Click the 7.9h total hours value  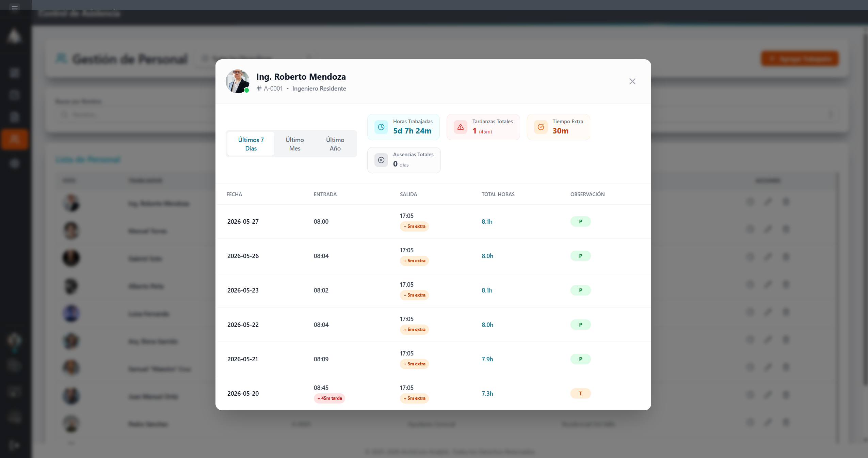pos(487,359)
